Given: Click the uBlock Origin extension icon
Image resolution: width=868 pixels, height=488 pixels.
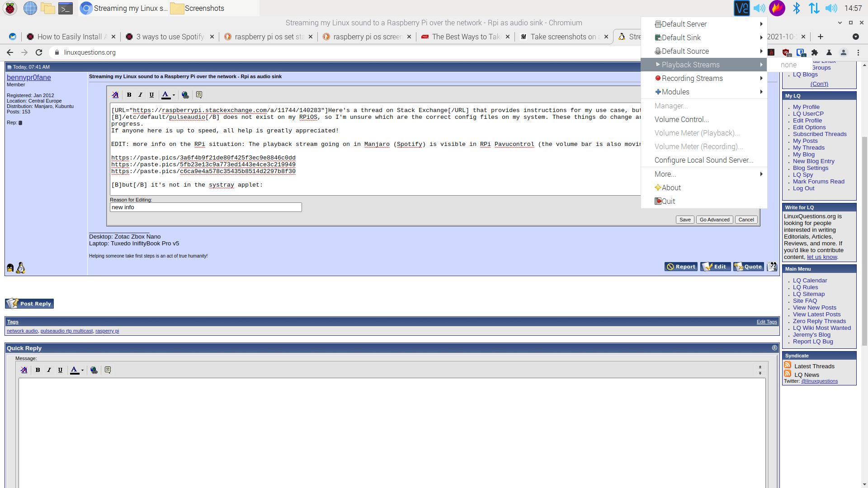Looking at the screenshot, I should (786, 52).
